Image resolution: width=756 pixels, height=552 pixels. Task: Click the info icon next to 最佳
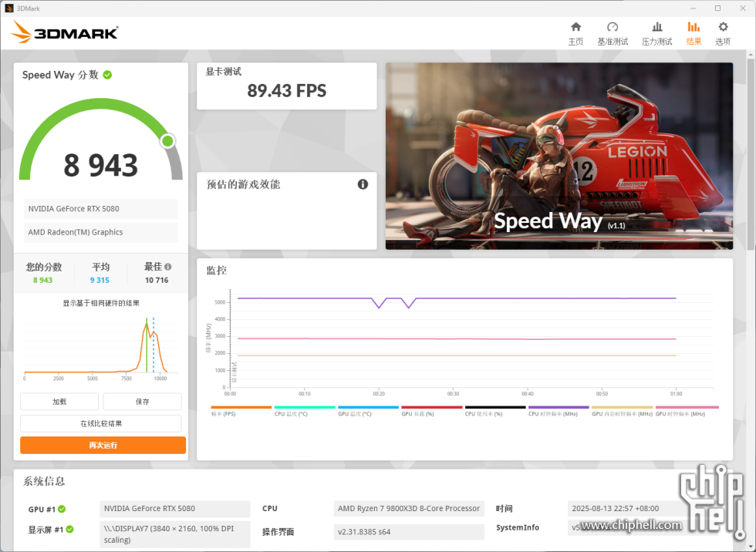point(168,267)
